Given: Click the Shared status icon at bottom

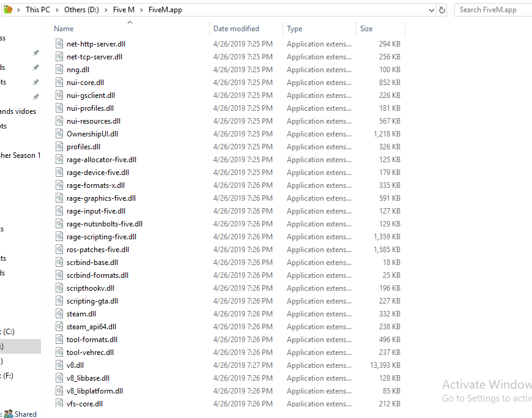Looking at the screenshot, I should pos(9,414).
